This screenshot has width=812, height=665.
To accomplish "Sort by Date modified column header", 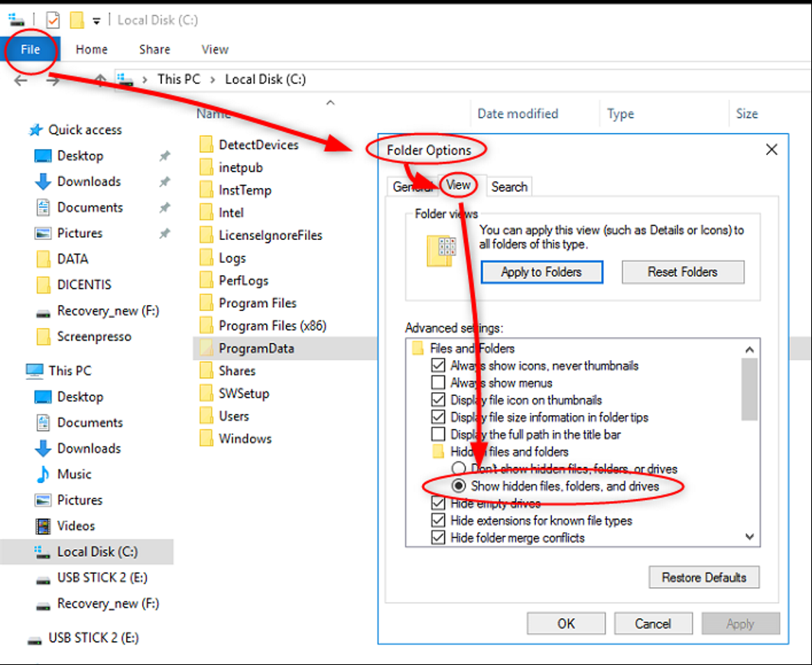I will point(518,113).
